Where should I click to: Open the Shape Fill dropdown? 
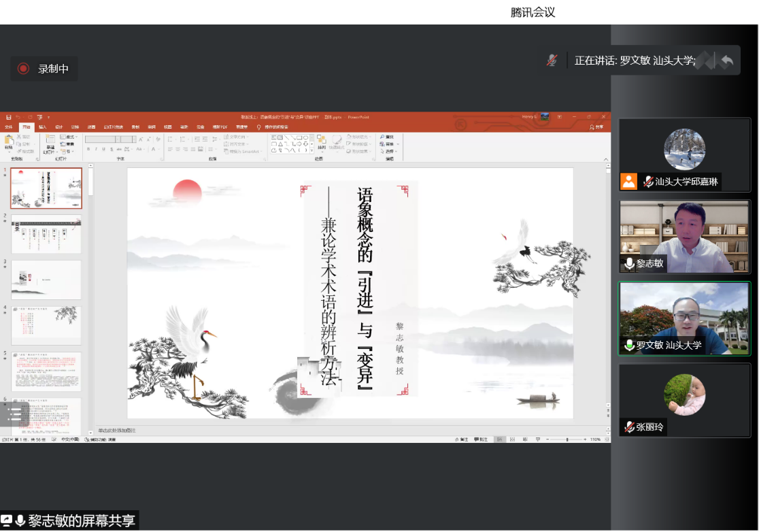click(358, 137)
